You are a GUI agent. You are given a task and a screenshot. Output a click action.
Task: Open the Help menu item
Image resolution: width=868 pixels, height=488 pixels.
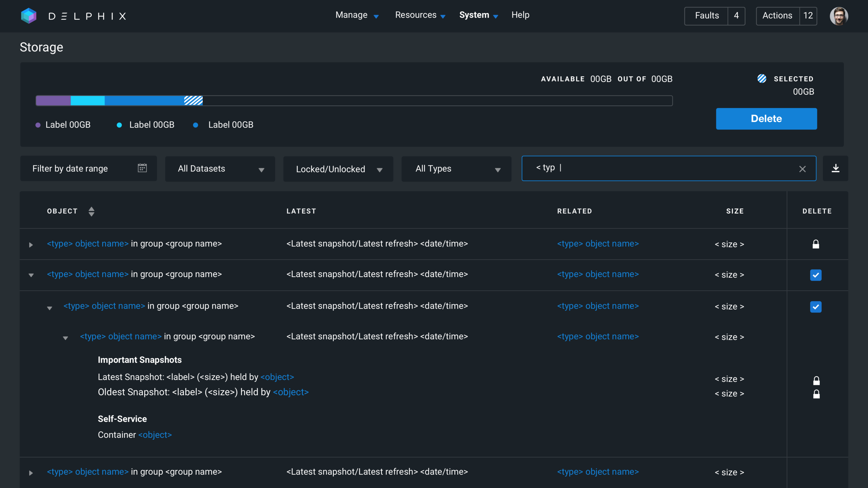click(520, 15)
